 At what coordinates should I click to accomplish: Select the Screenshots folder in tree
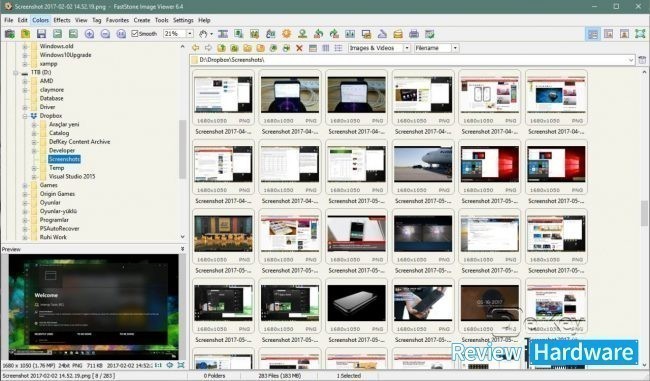[x=64, y=159]
